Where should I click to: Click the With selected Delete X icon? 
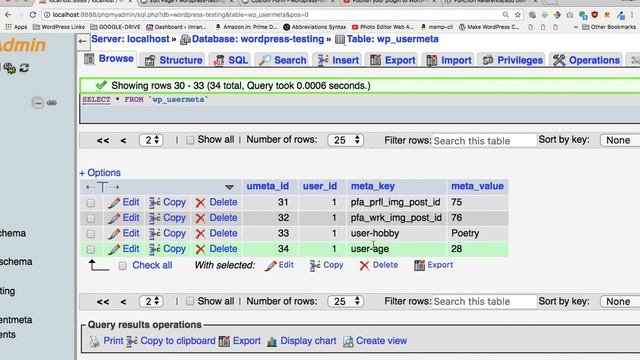coord(364,266)
